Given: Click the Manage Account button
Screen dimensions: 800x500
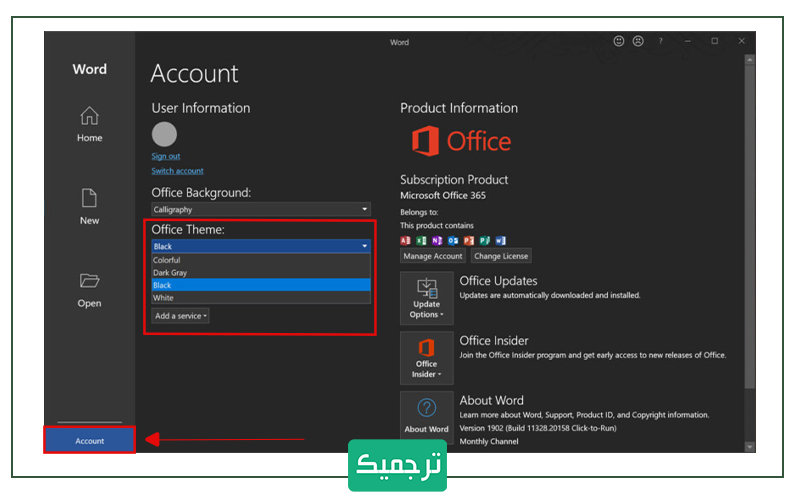Looking at the screenshot, I should pyautogui.click(x=433, y=256).
